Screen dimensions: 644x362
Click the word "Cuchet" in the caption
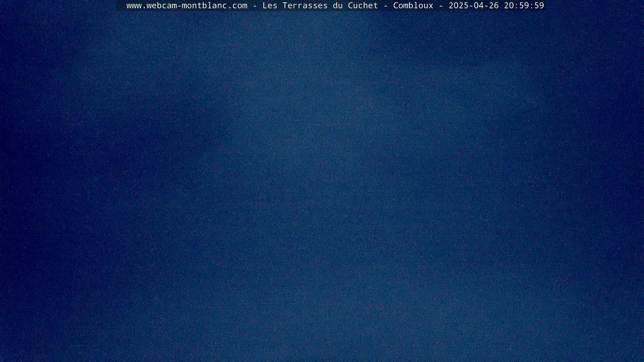pos(363,6)
